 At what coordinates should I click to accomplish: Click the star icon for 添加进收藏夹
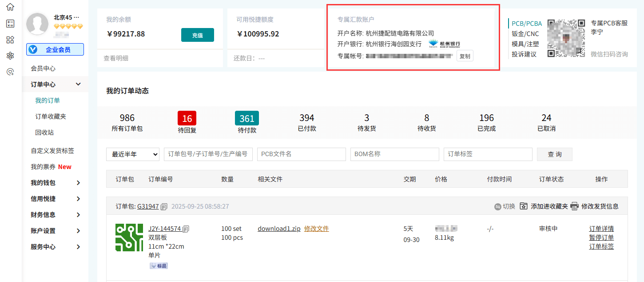click(524, 206)
